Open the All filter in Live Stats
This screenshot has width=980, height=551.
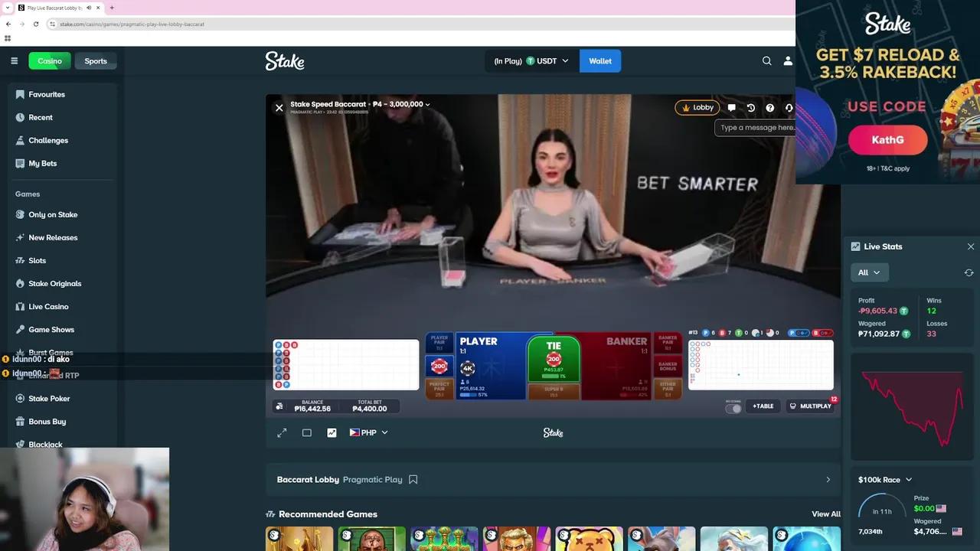click(x=869, y=272)
